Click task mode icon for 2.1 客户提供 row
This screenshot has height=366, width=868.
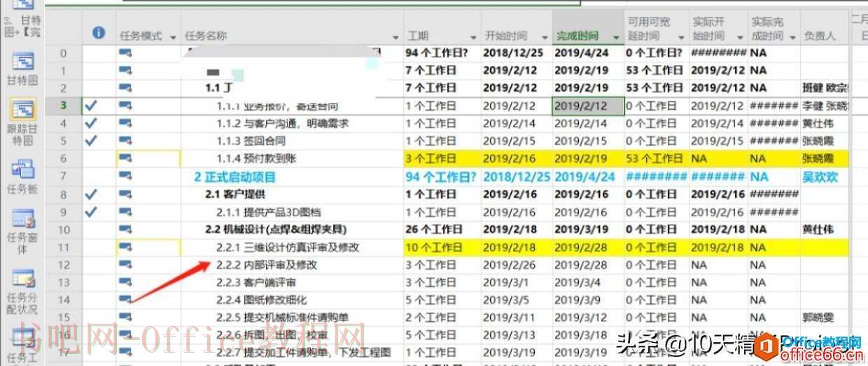tap(126, 194)
